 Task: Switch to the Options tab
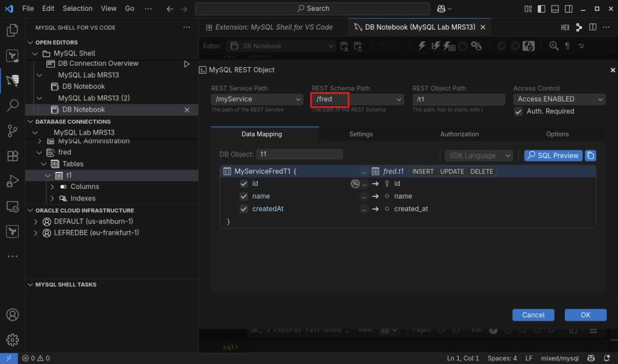(x=557, y=134)
